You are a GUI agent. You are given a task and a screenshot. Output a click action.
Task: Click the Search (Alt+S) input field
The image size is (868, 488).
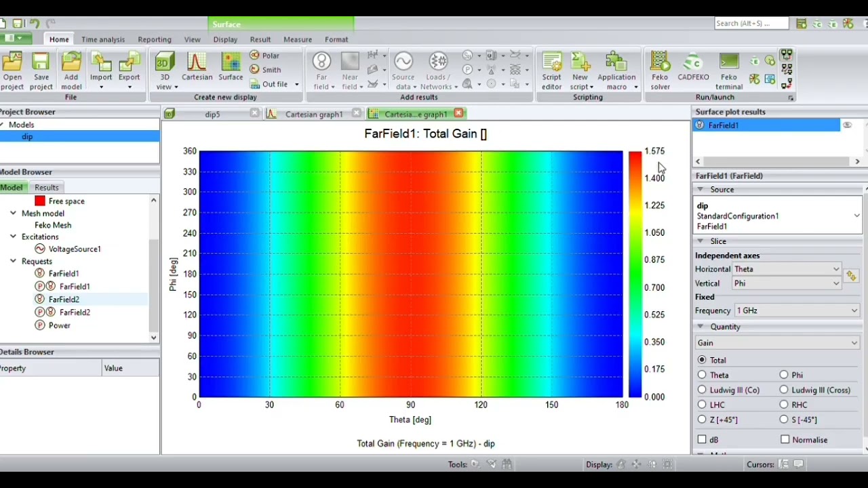coord(751,23)
